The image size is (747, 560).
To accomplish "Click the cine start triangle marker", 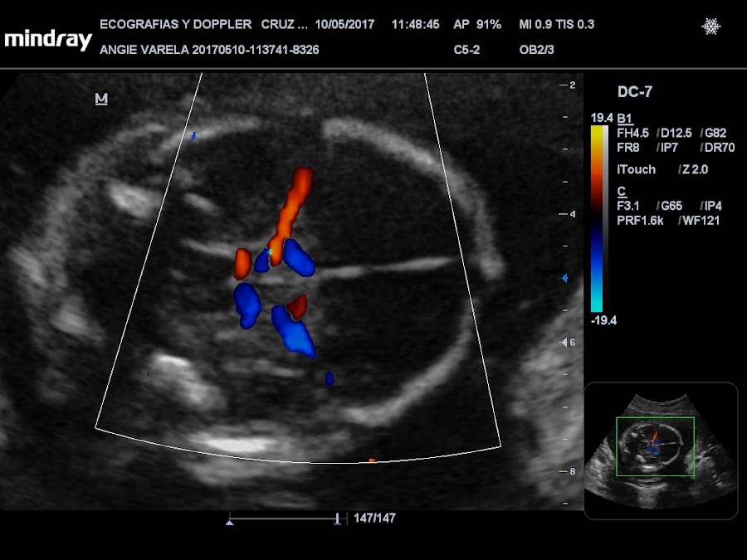I will [230, 523].
